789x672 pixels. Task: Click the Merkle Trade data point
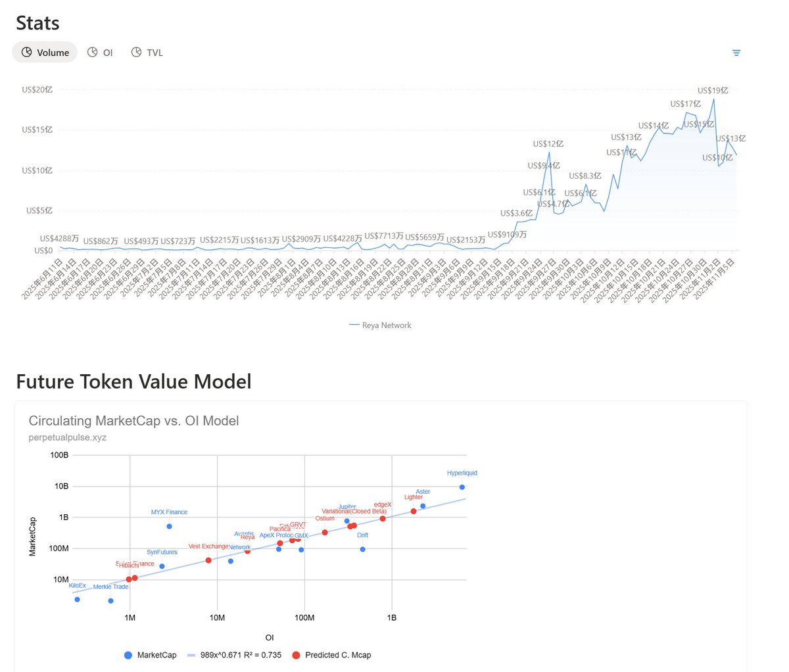(110, 600)
